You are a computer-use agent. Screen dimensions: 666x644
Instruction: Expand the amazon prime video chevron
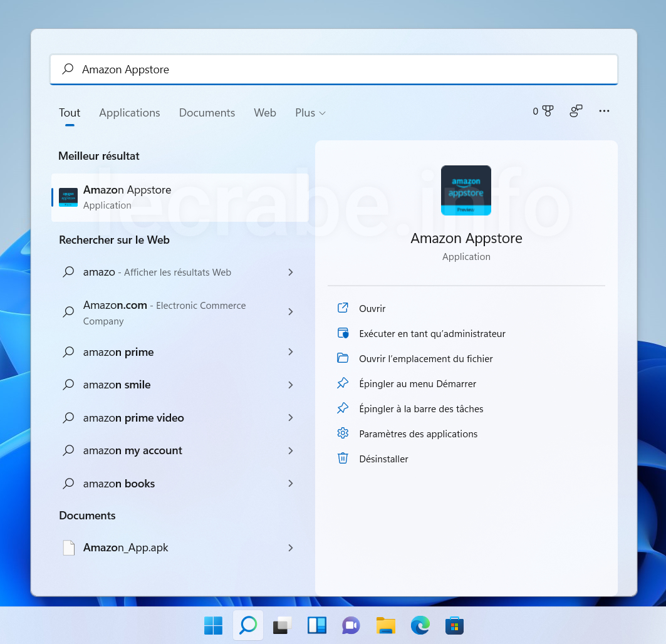coord(291,418)
